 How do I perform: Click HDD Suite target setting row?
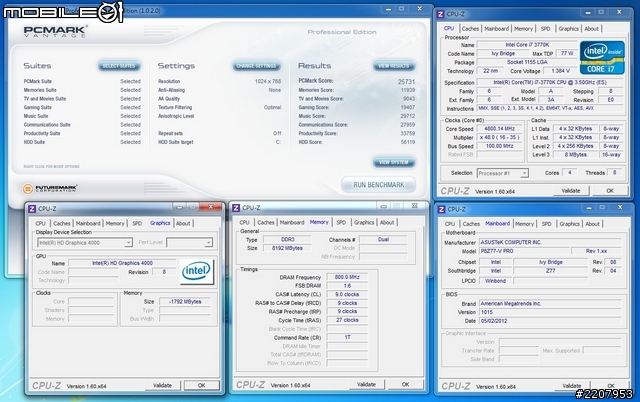[220, 142]
